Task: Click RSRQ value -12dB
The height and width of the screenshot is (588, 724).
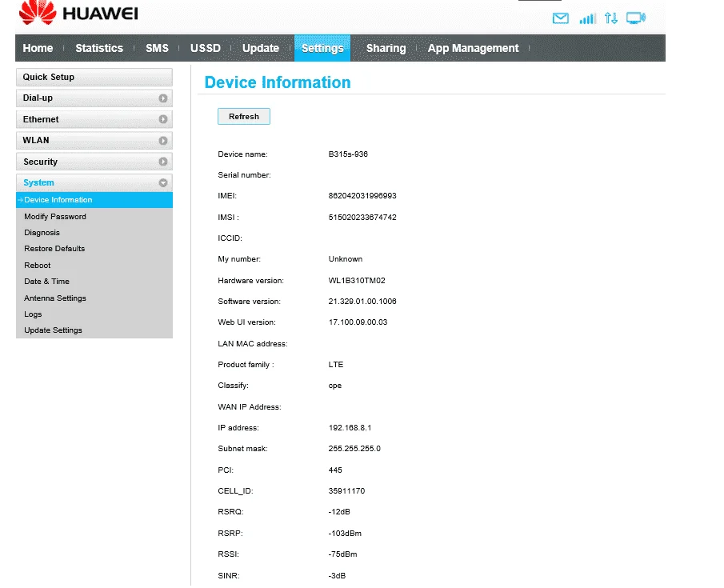Action: coord(339,512)
